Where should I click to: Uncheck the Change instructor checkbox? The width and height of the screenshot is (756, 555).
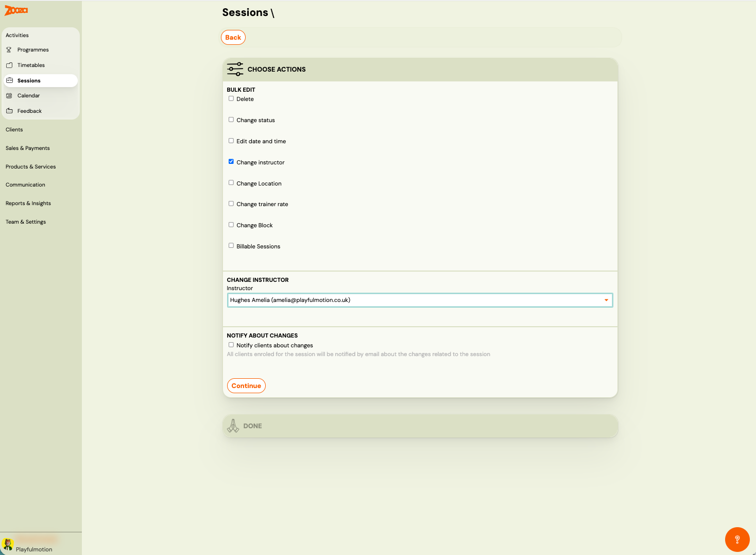click(231, 162)
